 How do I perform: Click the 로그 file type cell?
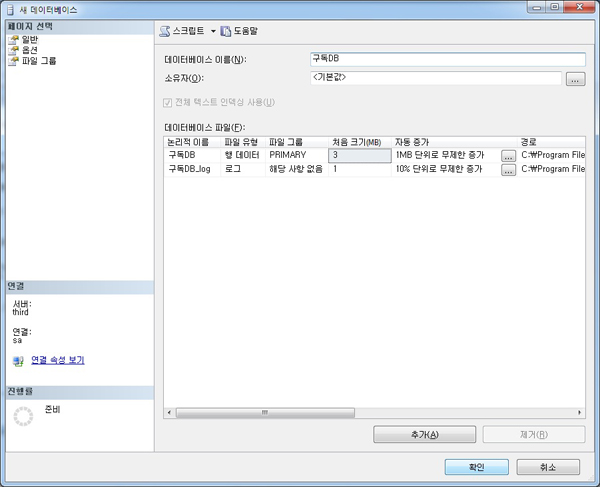tap(243, 169)
